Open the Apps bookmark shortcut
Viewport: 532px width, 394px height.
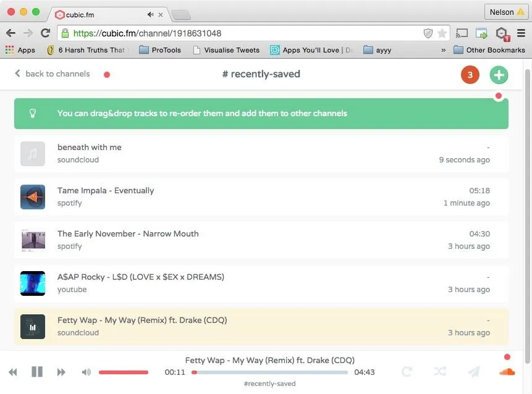click(x=20, y=50)
